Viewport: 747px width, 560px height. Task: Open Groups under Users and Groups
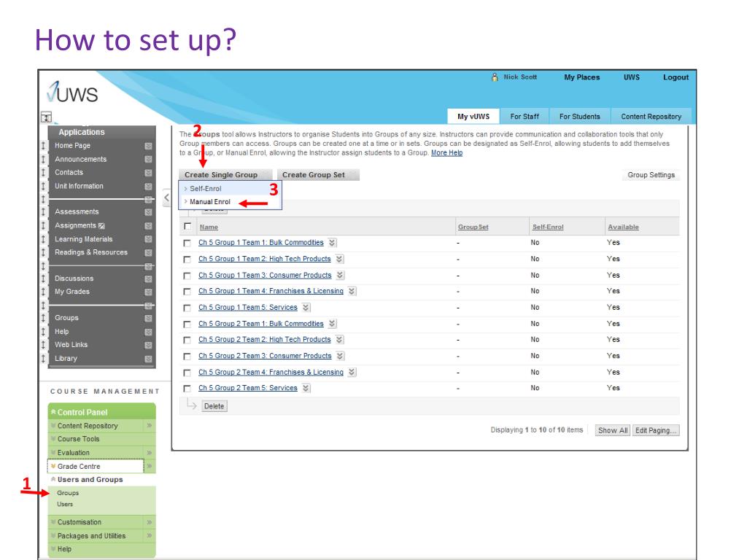68,493
